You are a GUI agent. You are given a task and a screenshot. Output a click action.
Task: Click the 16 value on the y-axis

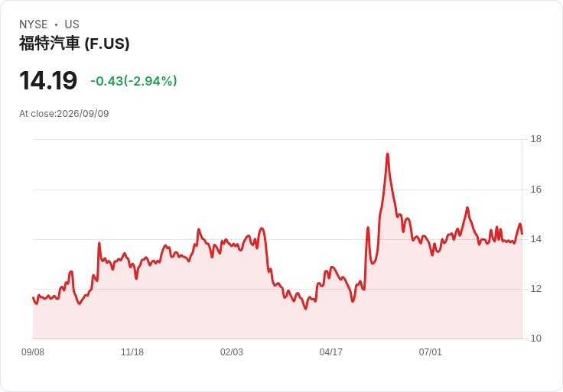[x=536, y=190]
